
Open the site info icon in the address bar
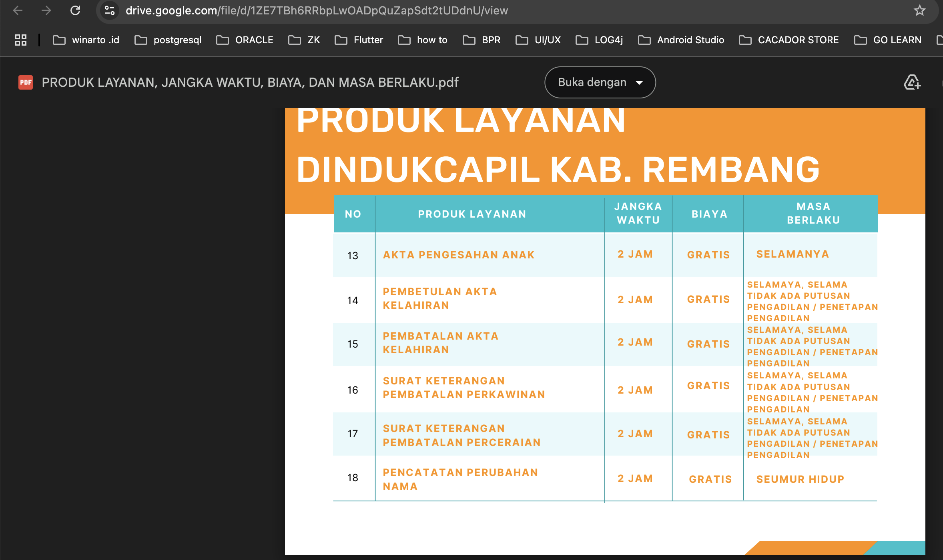(x=110, y=10)
